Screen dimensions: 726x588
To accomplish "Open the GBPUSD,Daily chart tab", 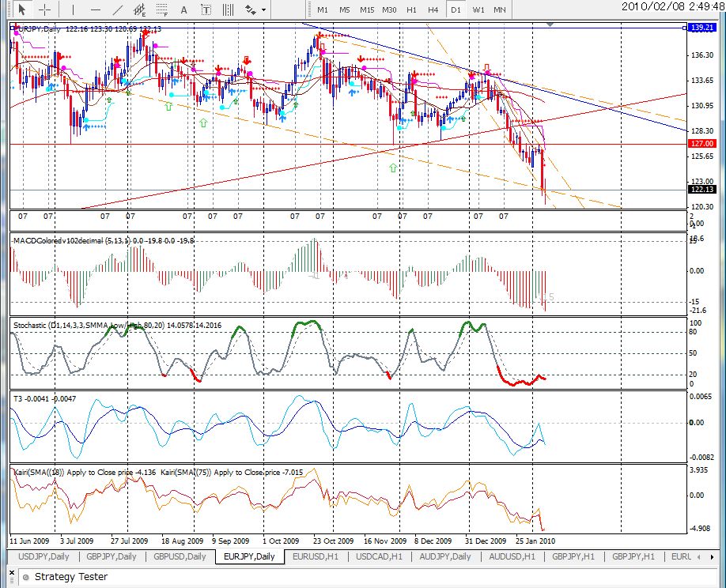I will pyautogui.click(x=180, y=556).
